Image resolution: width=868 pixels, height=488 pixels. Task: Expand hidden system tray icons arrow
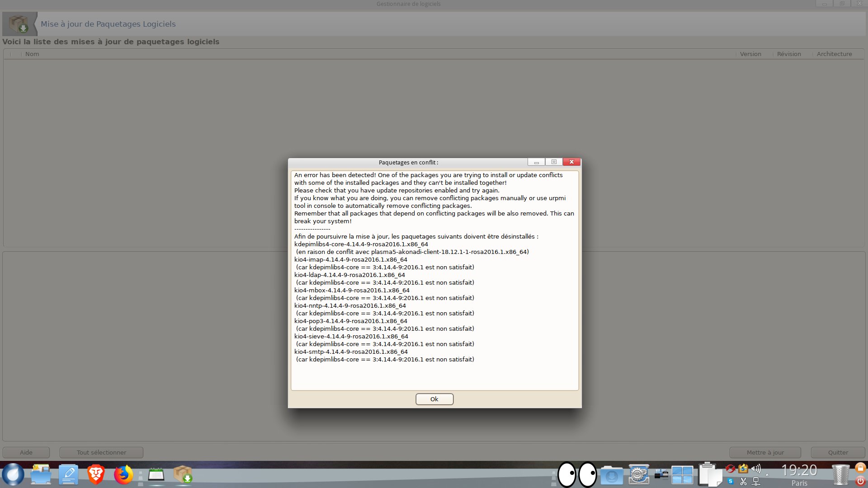pos(767,474)
